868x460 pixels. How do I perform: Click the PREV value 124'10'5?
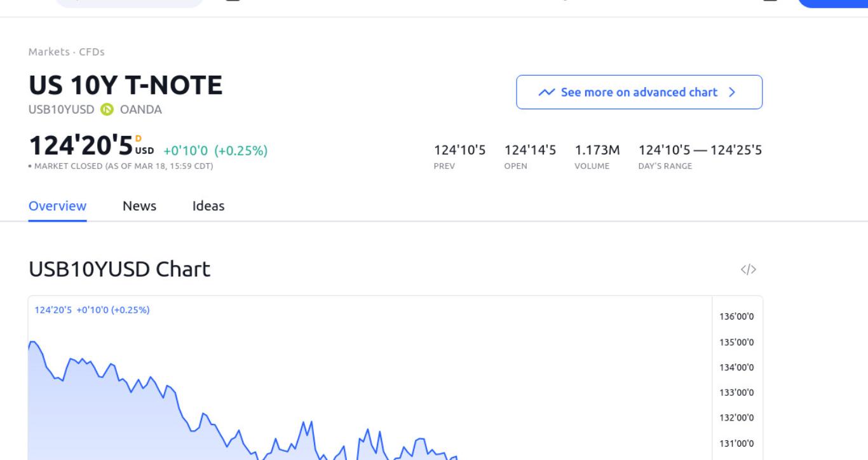point(459,150)
